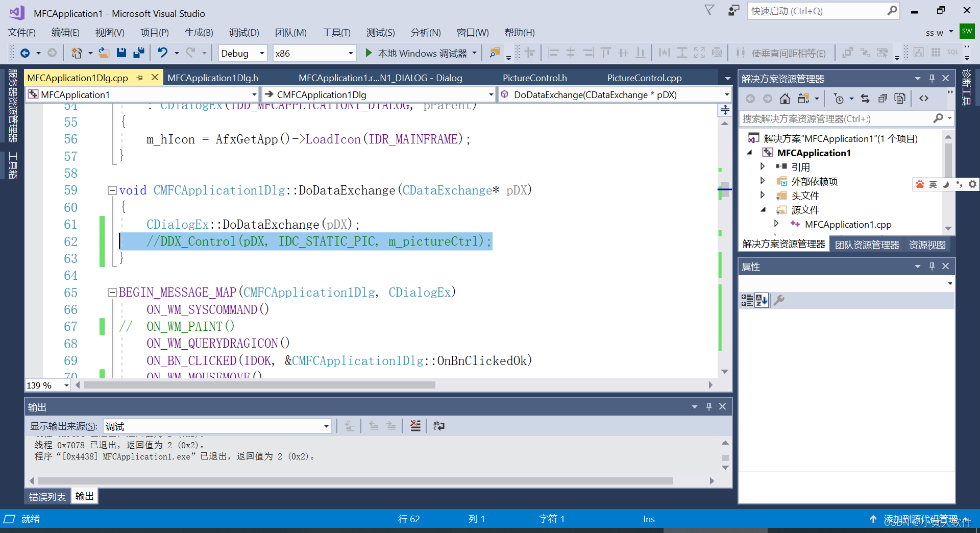Toggle word wrap in the Output window
Screen dimensions: 980x533
click(x=438, y=426)
